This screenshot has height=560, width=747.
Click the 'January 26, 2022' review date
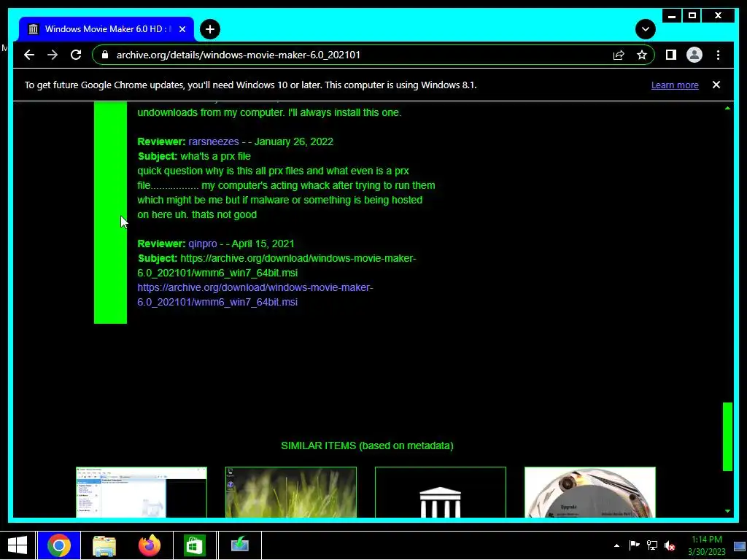[x=293, y=141]
